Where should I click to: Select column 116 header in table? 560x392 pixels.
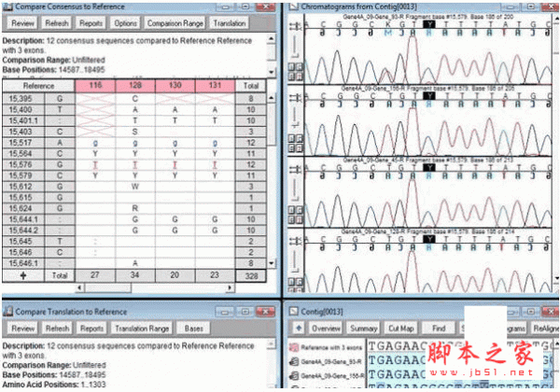click(x=95, y=85)
